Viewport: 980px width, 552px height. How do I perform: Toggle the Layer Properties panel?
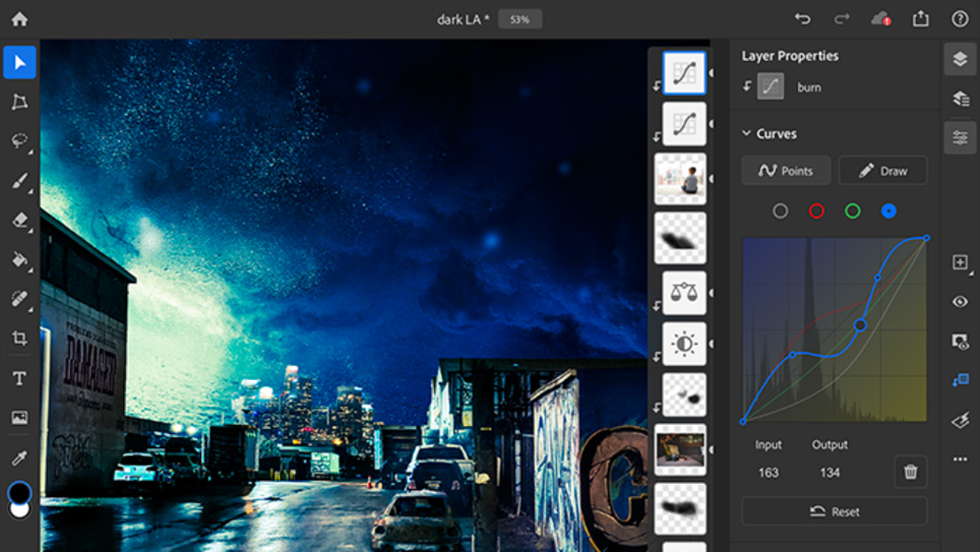(961, 137)
